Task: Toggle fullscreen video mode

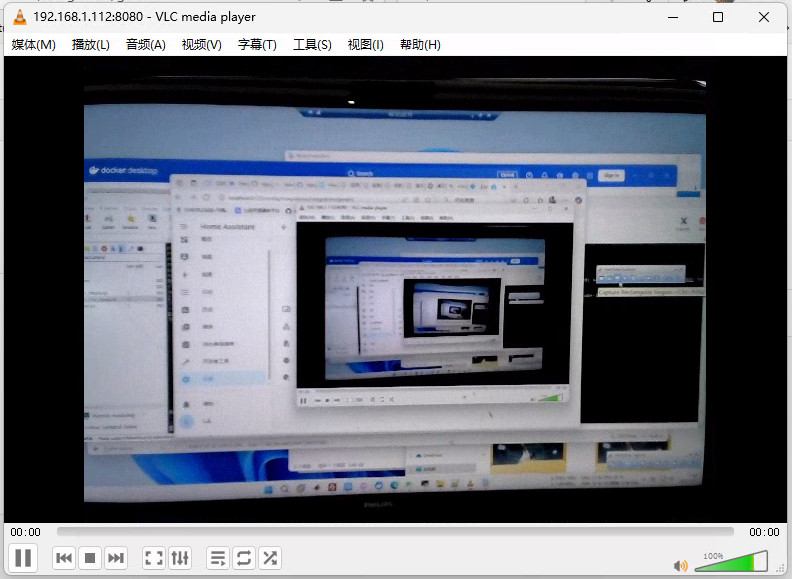Action: point(154,558)
